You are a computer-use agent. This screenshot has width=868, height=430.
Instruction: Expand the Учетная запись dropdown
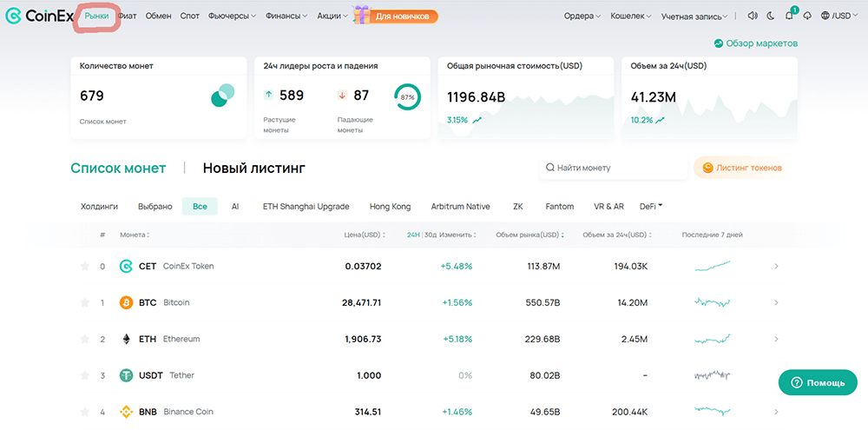click(x=694, y=17)
